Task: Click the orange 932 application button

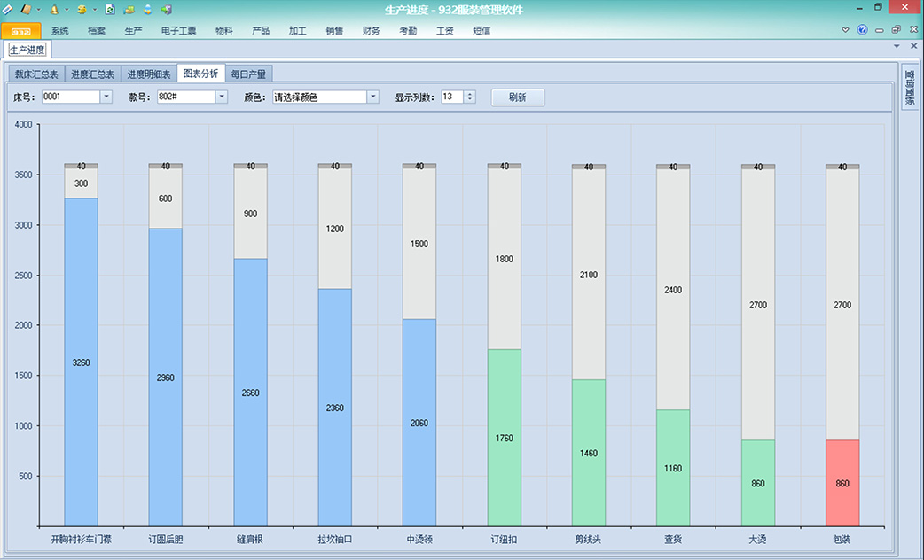Action: click(20, 30)
